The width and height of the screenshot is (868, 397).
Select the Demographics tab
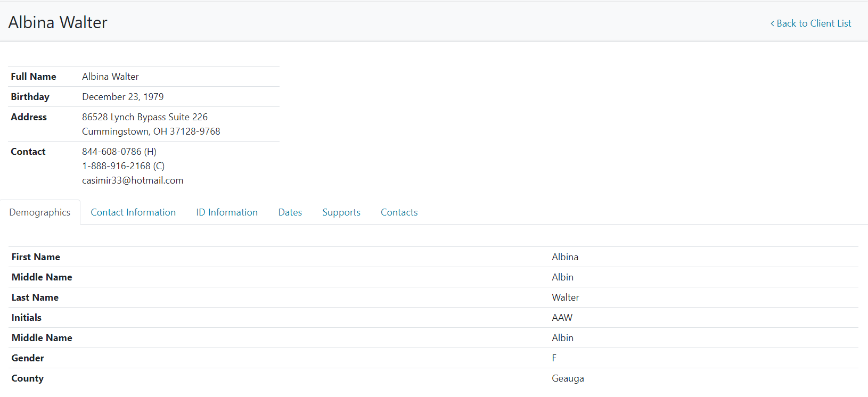click(x=40, y=212)
